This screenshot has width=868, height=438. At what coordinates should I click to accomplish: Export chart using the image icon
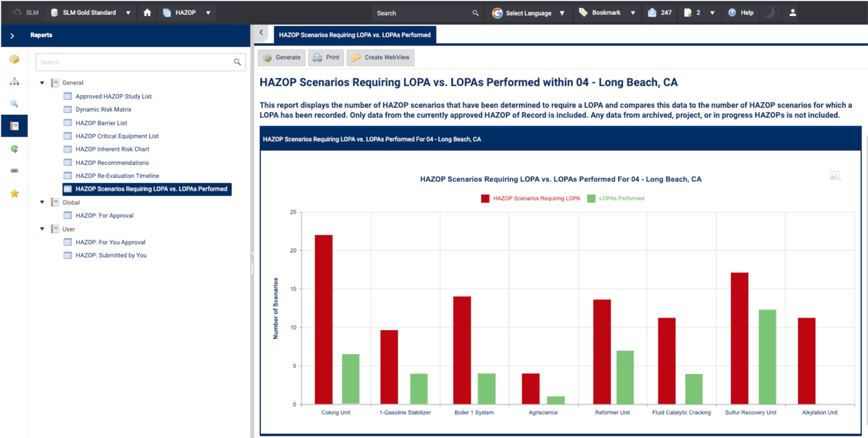pyautogui.click(x=835, y=176)
